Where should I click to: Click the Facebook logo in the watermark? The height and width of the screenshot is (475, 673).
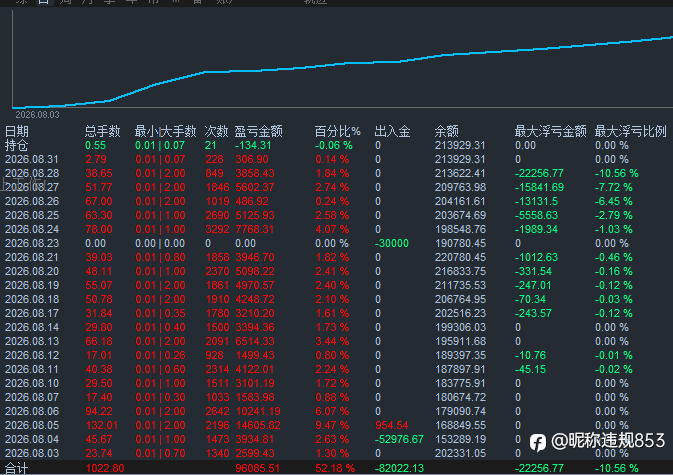tap(537, 442)
